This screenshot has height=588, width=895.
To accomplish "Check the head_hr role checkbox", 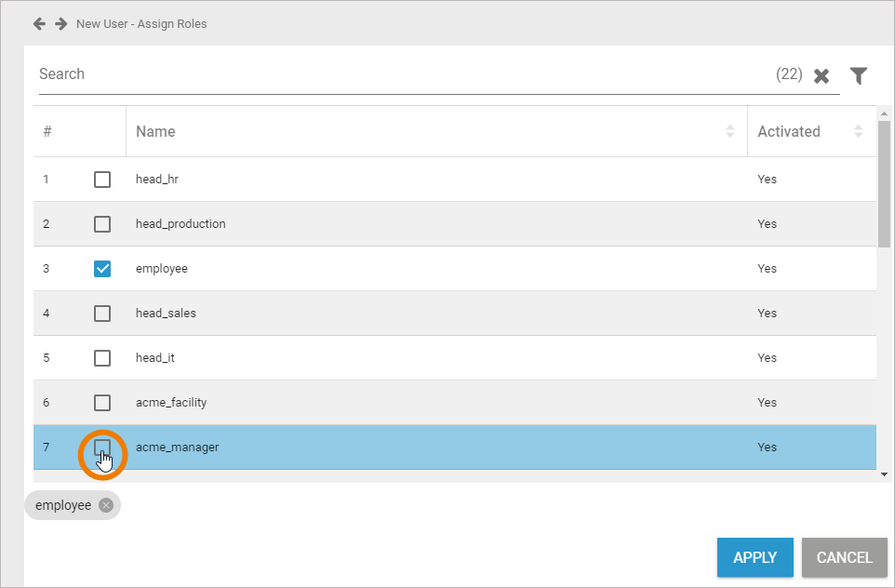I will tap(102, 180).
